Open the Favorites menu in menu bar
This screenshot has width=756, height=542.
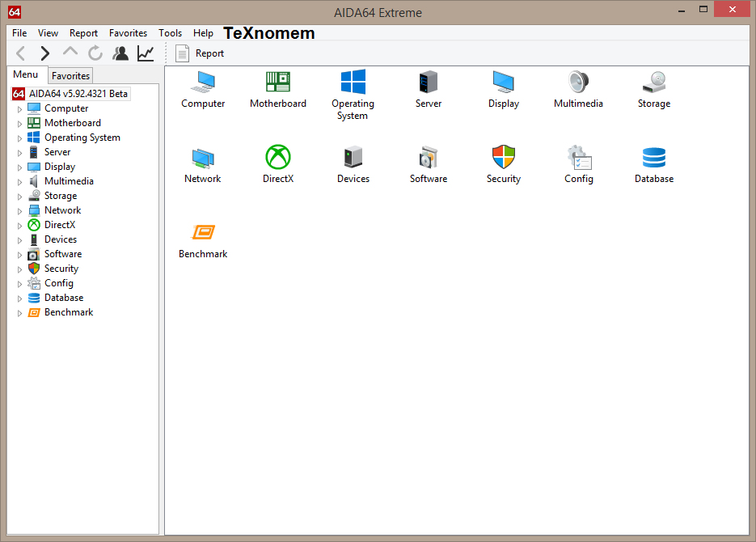click(x=128, y=33)
